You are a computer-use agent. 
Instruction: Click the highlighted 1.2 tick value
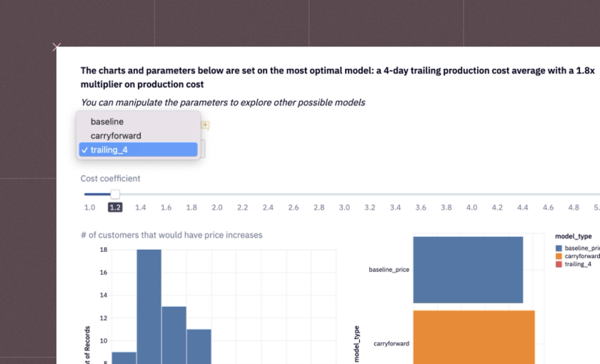[115, 207]
